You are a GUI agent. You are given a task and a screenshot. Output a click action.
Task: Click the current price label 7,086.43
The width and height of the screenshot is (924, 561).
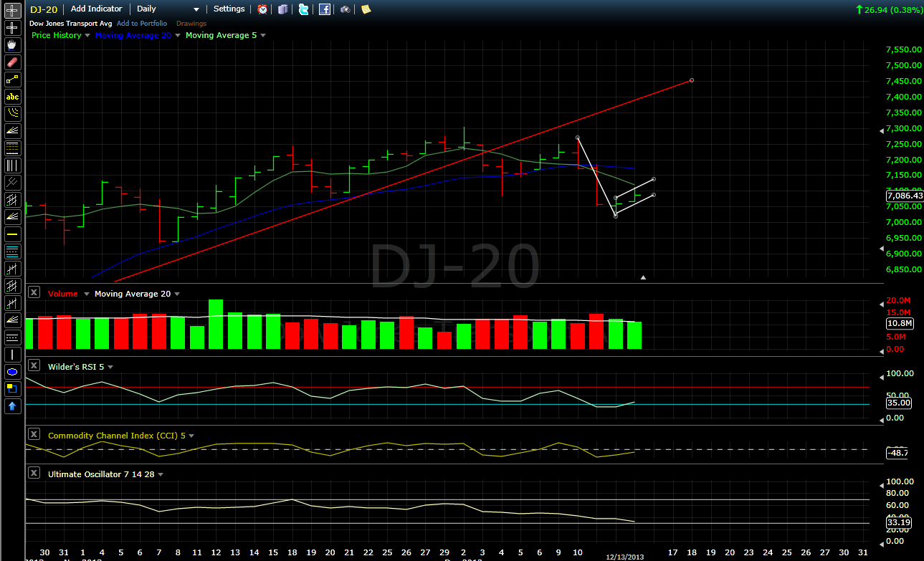point(904,195)
